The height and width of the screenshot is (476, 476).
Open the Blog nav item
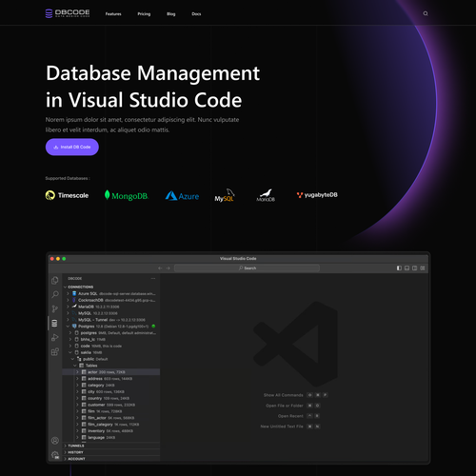click(x=171, y=14)
